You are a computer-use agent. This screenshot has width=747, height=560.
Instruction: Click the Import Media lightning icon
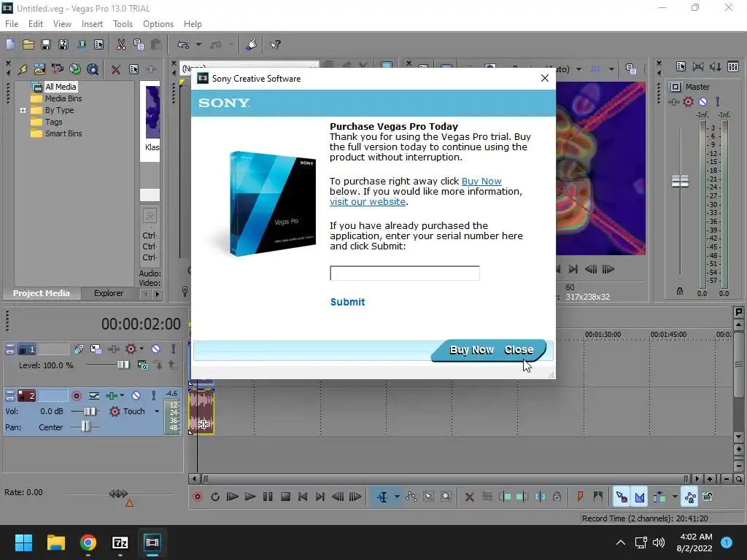[23, 69]
